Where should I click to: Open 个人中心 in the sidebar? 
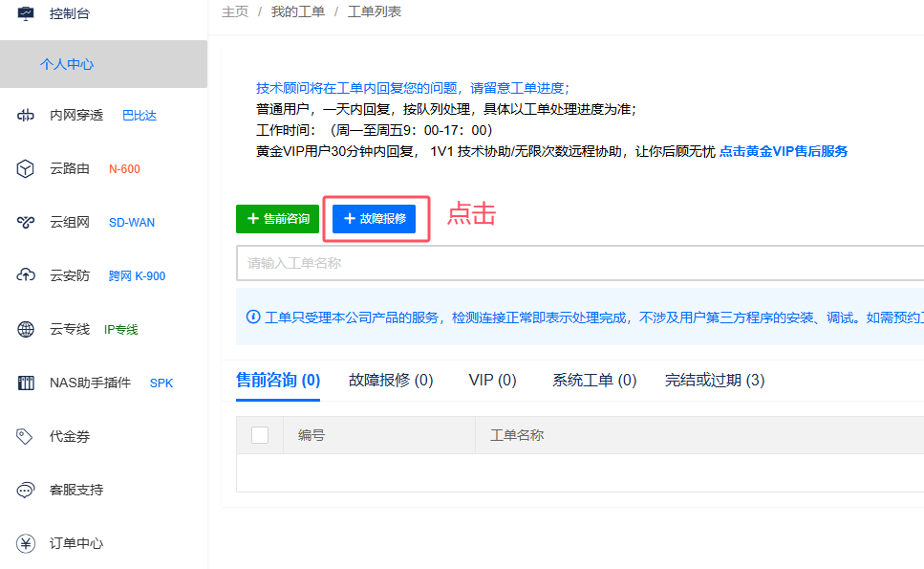pos(67,64)
